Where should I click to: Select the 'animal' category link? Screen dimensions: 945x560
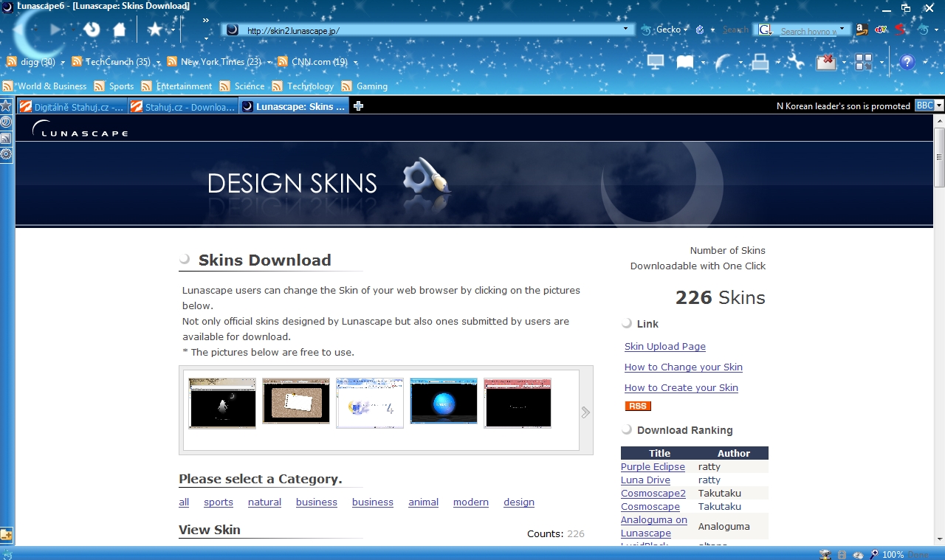424,502
